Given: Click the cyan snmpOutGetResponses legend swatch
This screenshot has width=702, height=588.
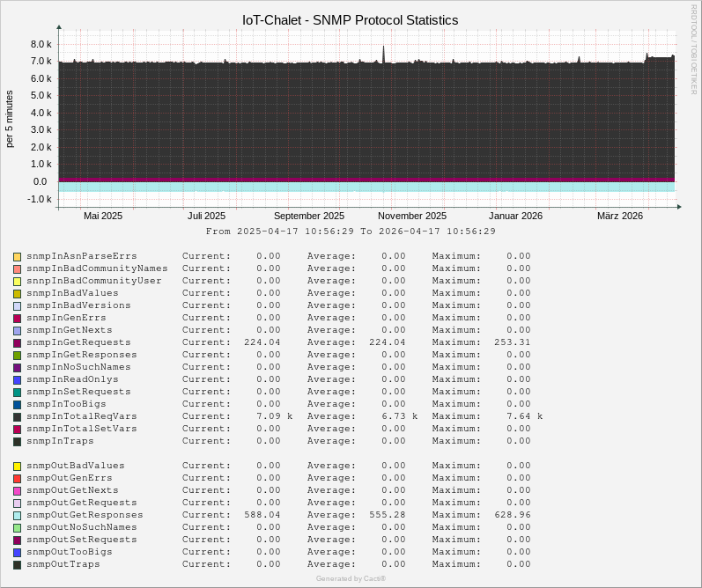Looking at the screenshot, I should tap(17, 515).
